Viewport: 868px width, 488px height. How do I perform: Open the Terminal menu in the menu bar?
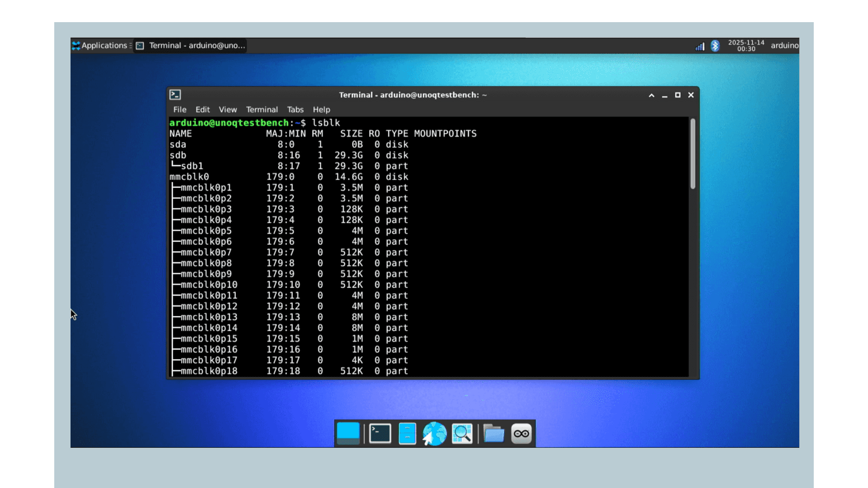point(262,109)
